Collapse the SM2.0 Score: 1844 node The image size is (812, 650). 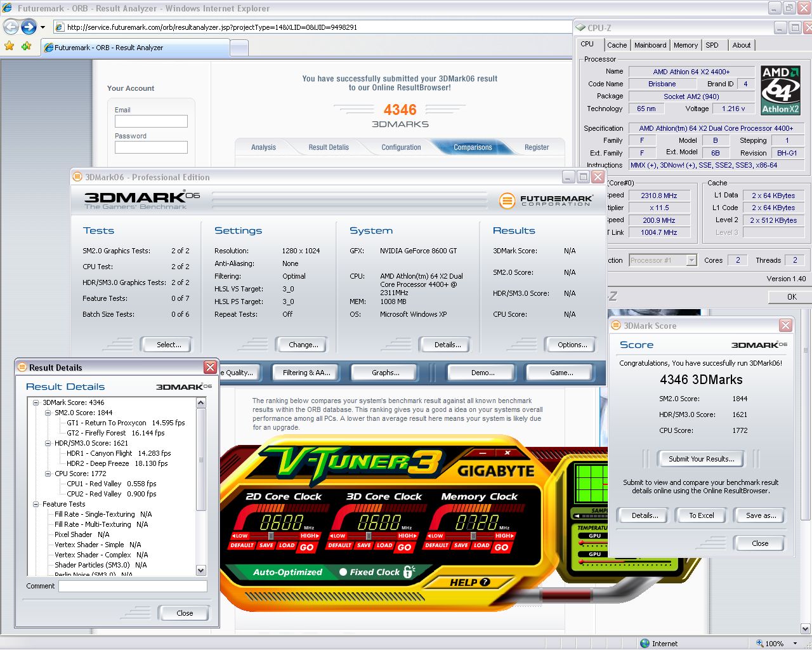(x=48, y=413)
